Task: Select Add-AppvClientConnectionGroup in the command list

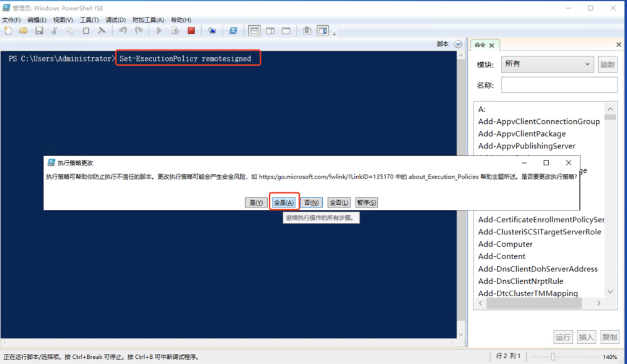Action: pos(539,121)
